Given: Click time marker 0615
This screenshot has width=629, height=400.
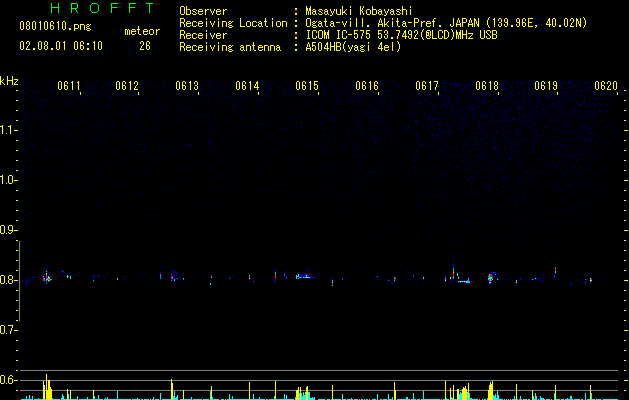Looking at the screenshot, I should 307,85.
